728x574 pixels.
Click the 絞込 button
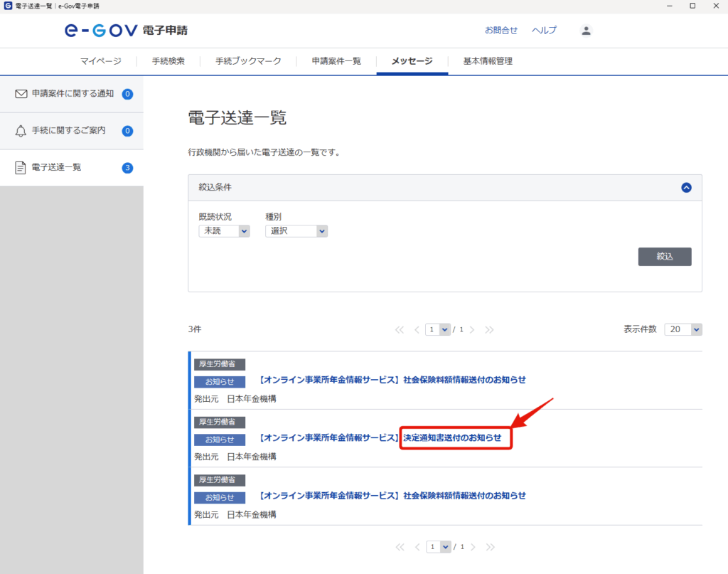tap(665, 256)
